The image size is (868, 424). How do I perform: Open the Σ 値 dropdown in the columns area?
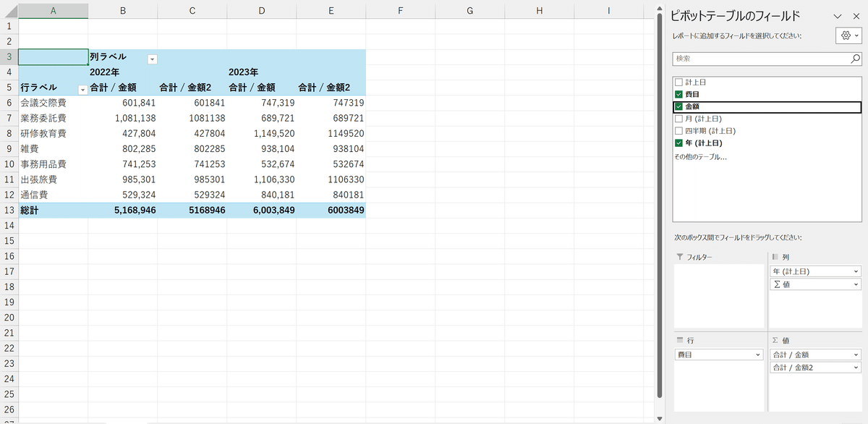pyautogui.click(x=856, y=284)
